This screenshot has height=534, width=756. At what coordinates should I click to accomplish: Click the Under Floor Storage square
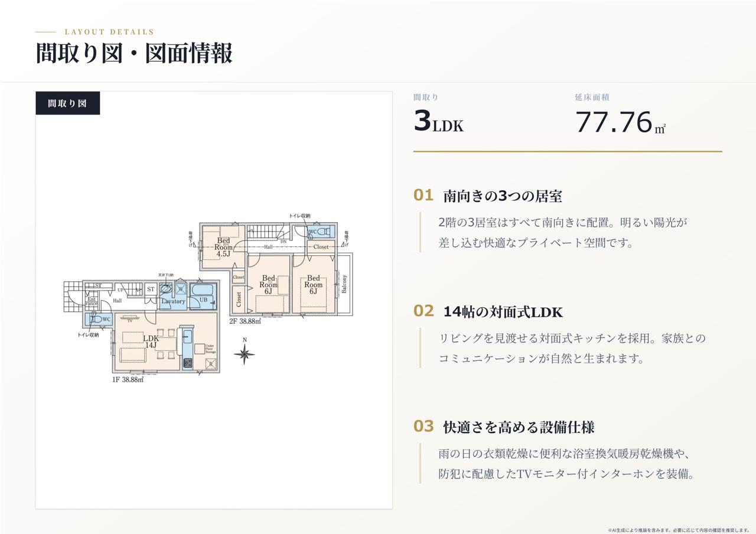200,349
